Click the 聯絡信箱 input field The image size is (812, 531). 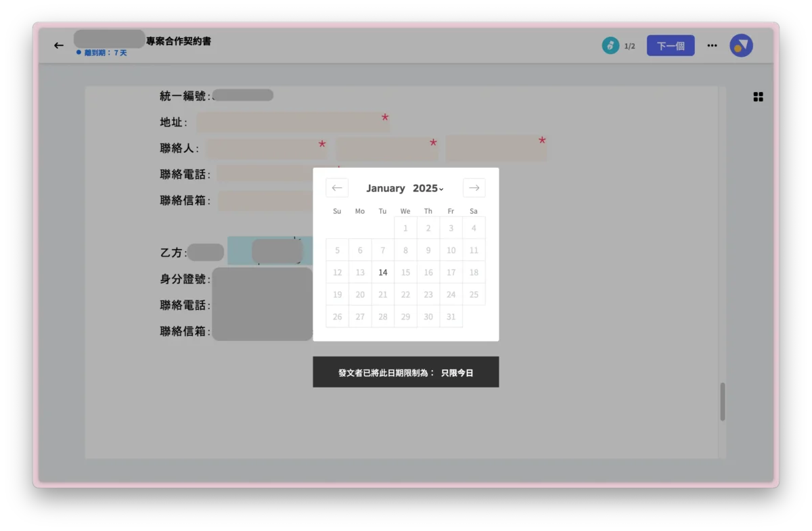pos(264,201)
